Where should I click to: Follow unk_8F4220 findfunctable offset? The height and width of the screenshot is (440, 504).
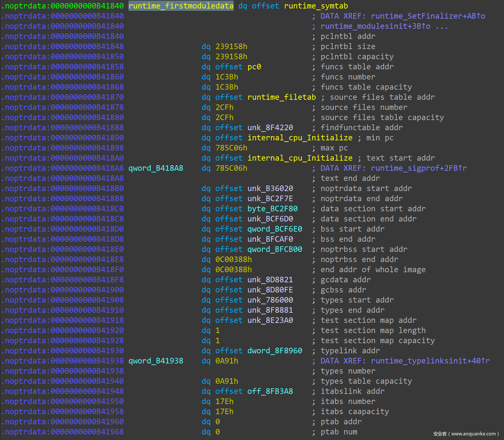pyautogui.click(x=270, y=128)
